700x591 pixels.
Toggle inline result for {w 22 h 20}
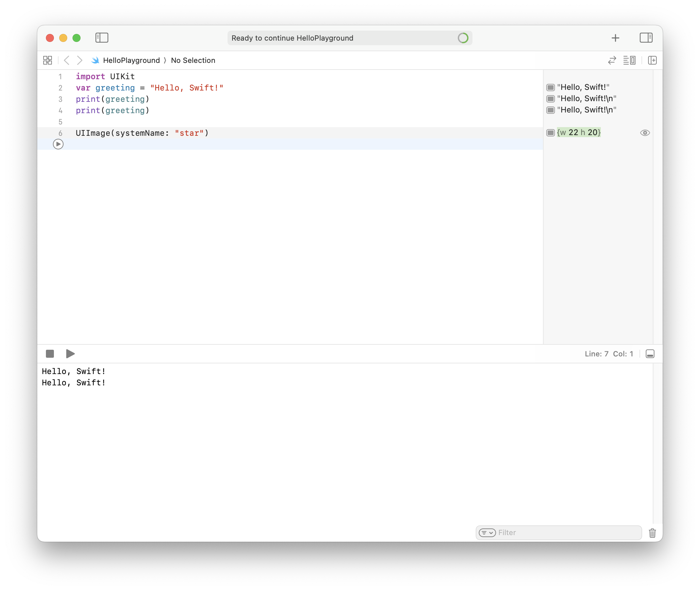point(550,133)
